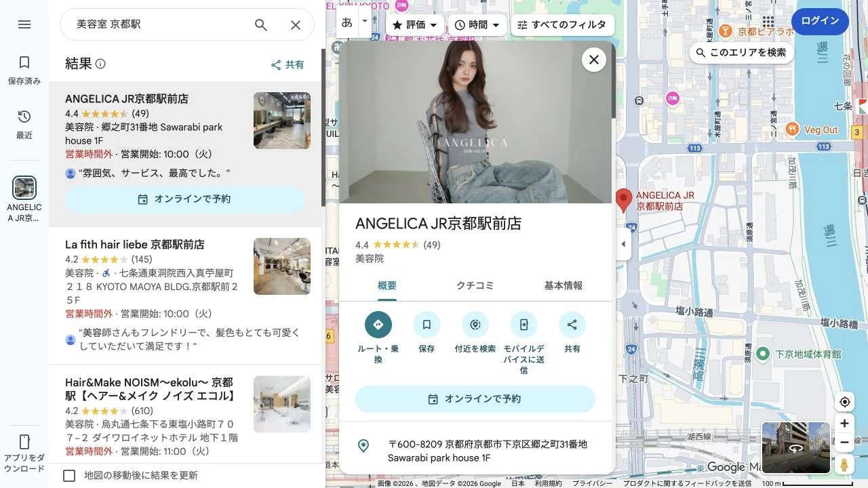The image size is (868, 488).
Task: Clear the search with the X icon
Action: click(x=296, y=25)
